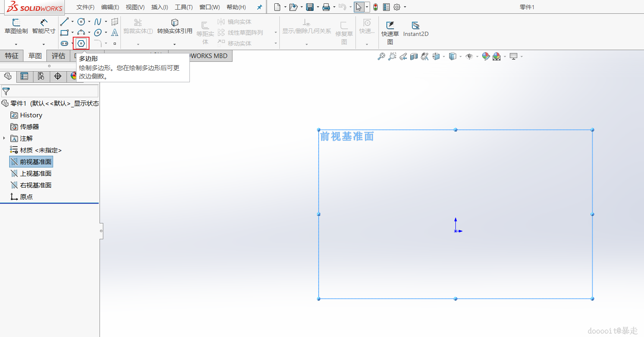Click the Save icon
Image resolution: width=644 pixels, height=337 pixels.
pos(310,7)
